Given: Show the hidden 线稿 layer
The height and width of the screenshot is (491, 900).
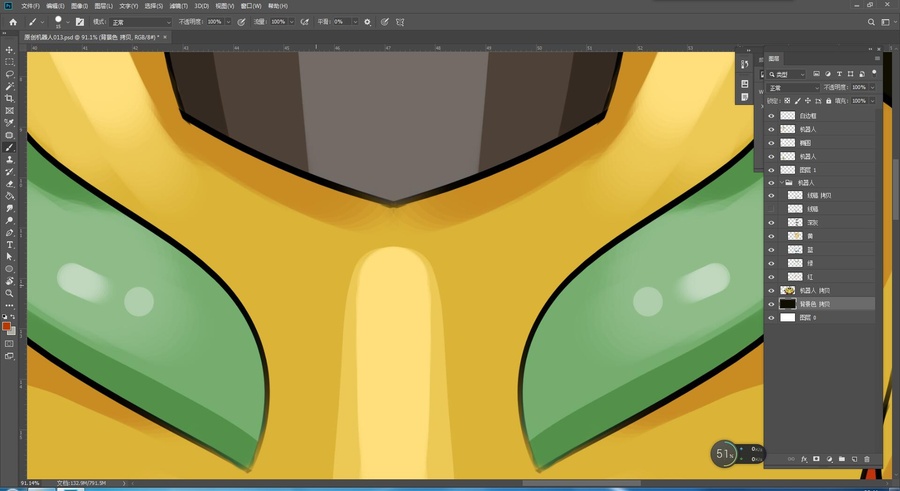Looking at the screenshot, I should pos(771,208).
